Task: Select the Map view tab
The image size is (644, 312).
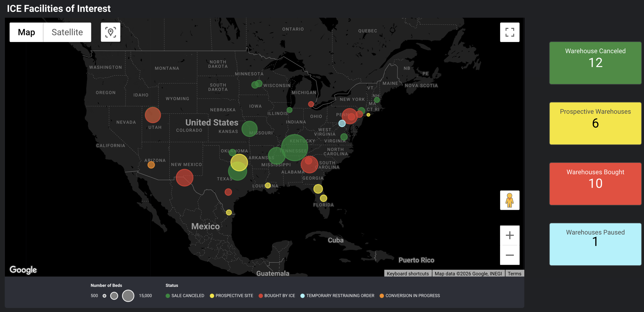Action: tap(27, 32)
